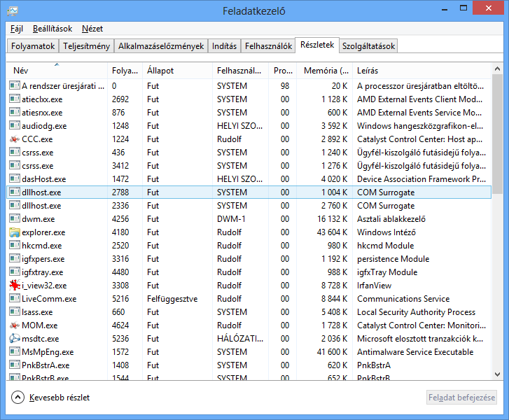Click the lsass.exe process icon
The height and width of the screenshot is (420, 509).
tap(15, 311)
